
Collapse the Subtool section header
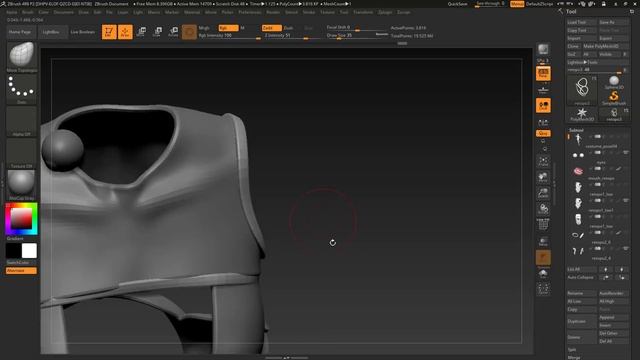[x=576, y=130]
